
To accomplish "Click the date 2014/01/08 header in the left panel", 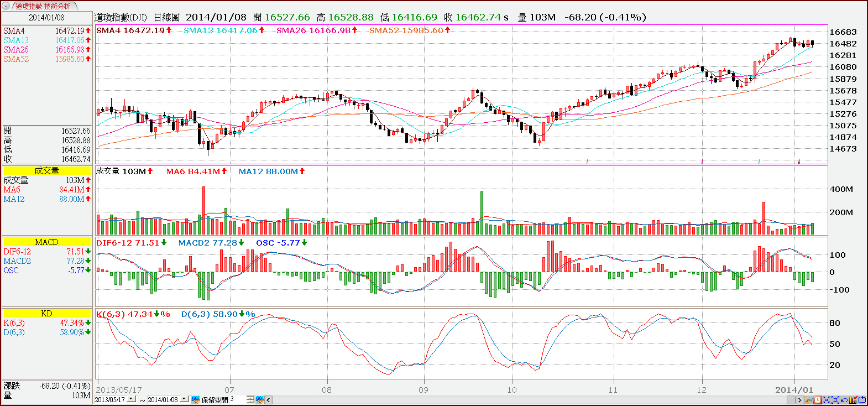I will point(46,18).
